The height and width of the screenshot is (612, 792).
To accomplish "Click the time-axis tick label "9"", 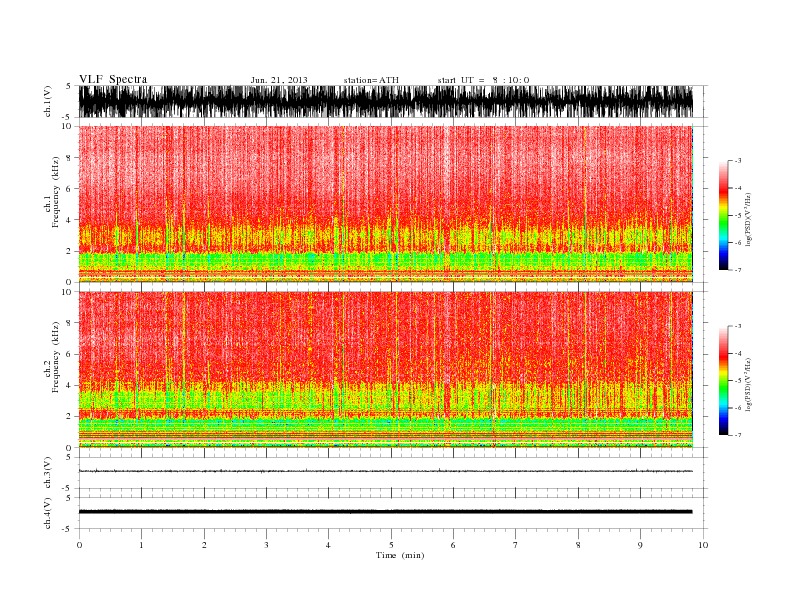I will tap(640, 545).
